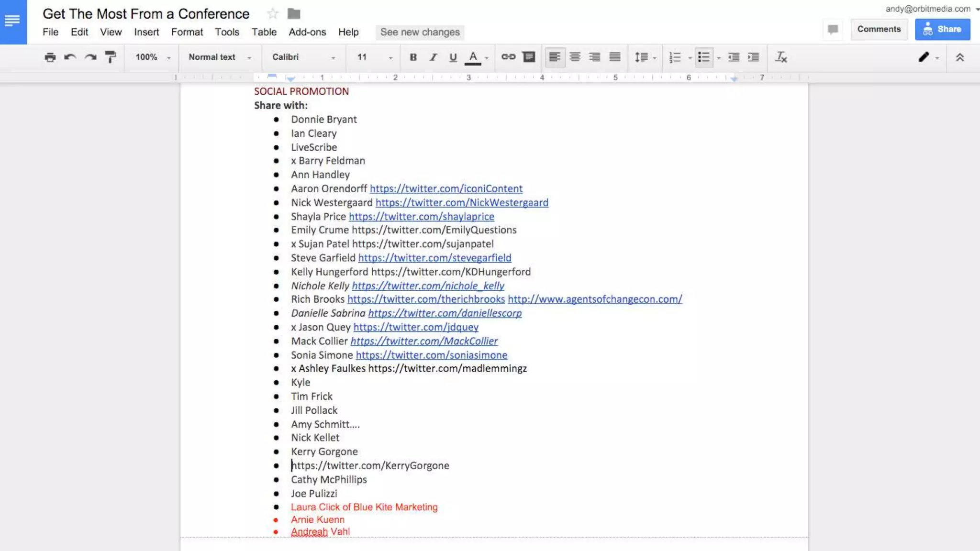
Task: Open the twitter.com/stevegarfield link
Action: click(434, 258)
